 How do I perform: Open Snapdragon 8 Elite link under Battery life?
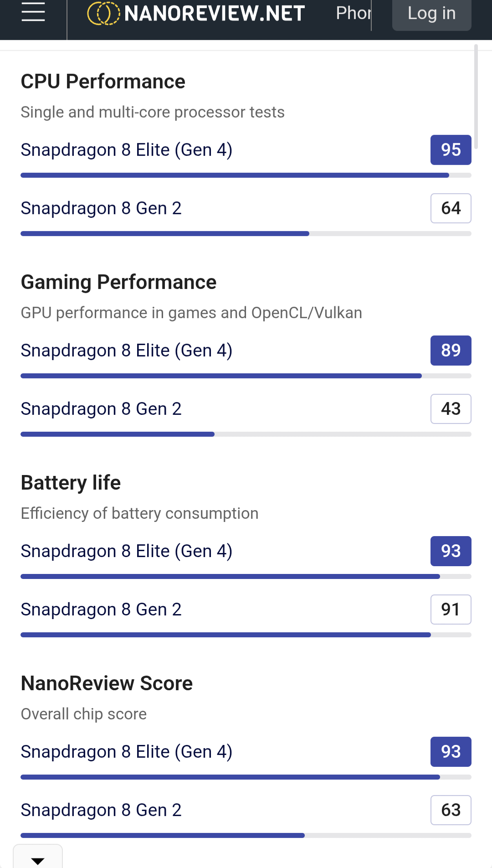[x=127, y=551]
